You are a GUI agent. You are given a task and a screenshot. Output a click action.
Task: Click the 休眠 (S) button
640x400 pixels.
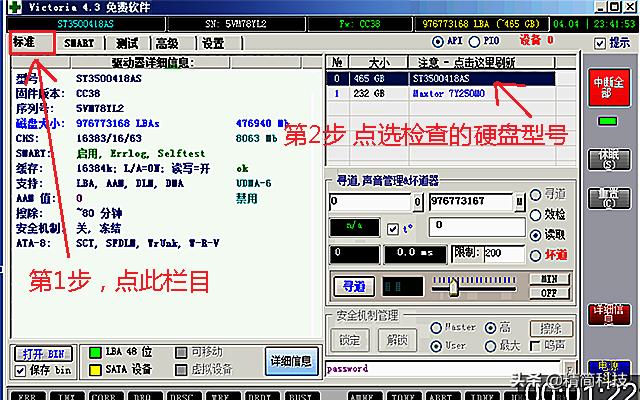pos(609,159)
